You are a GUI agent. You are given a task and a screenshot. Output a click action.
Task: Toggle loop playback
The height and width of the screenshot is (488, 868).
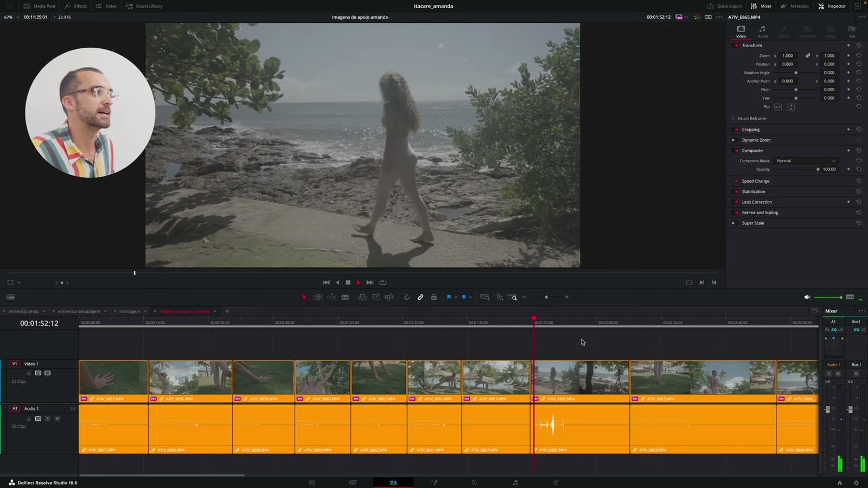click(x=383, y=282)
